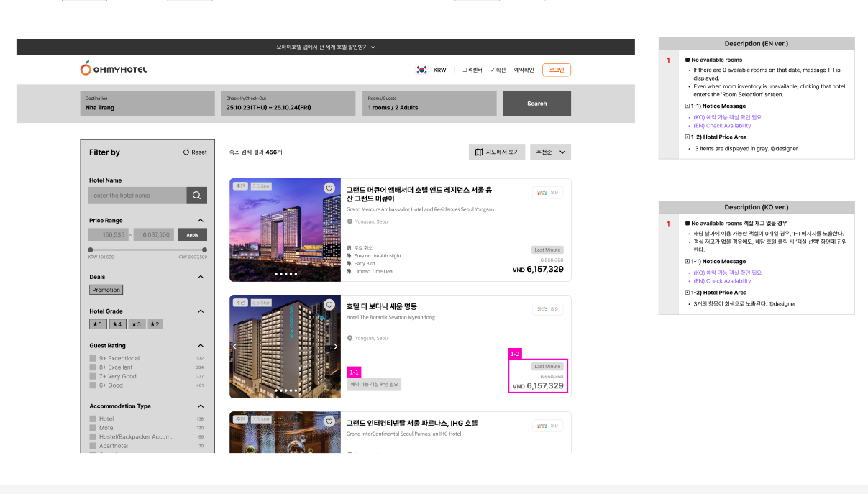Click 지도에서 보기 map view button
Image resolution: width=868 pixels, height=494 pixels.
click(497, 152)
